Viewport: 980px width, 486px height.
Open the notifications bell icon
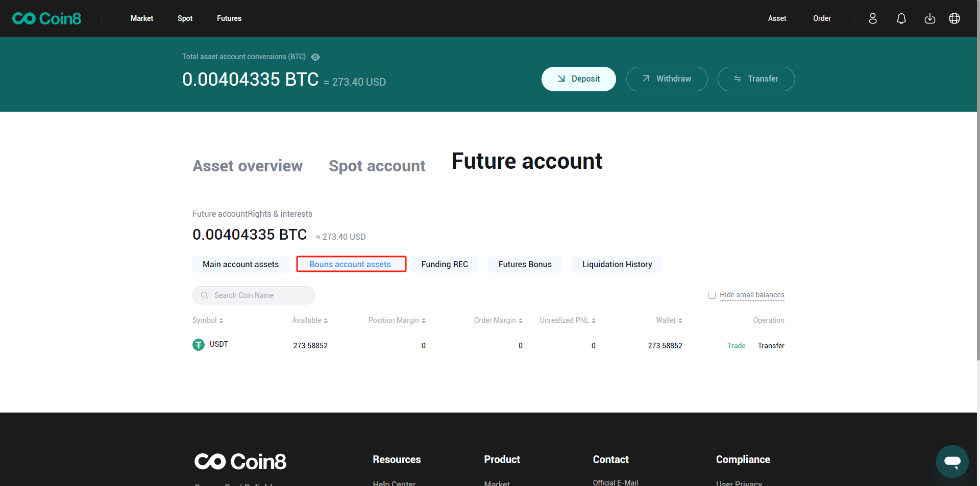tap(901, 18)
